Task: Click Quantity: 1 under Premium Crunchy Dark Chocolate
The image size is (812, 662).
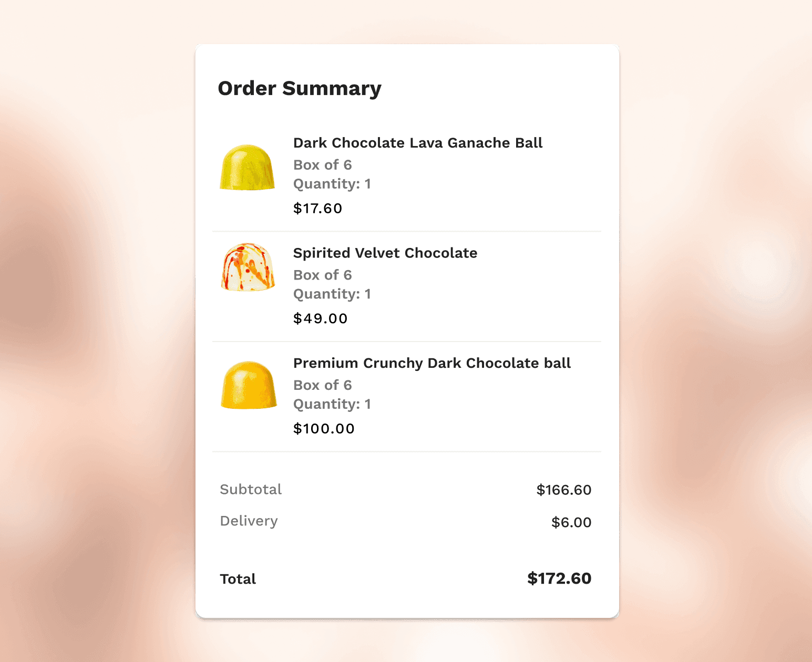Action: coord(332,404)
